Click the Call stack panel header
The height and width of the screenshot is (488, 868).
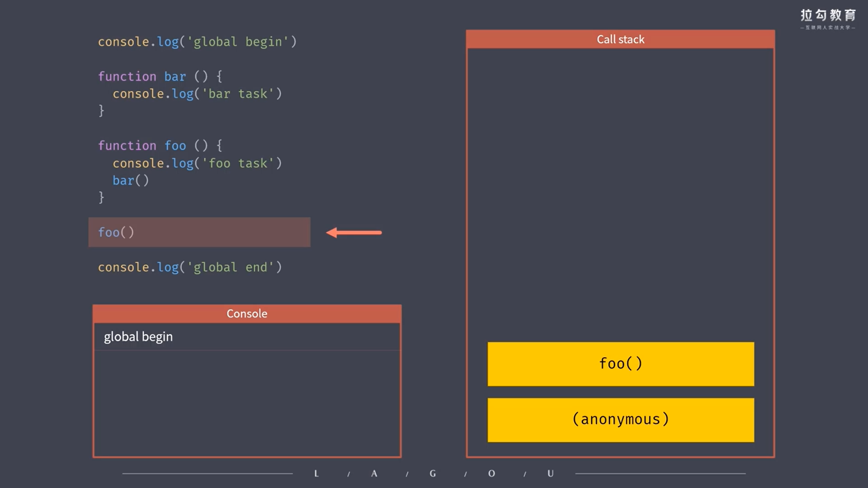[620, 39]
